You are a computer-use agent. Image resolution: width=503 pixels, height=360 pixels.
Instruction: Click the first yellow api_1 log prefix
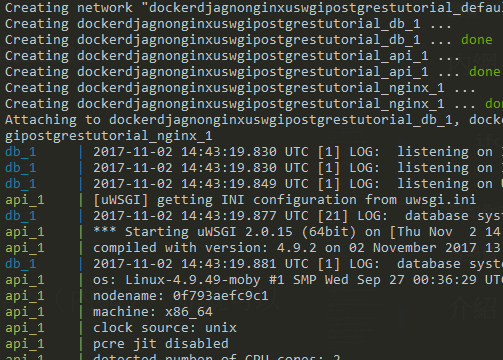click(25, 200)
